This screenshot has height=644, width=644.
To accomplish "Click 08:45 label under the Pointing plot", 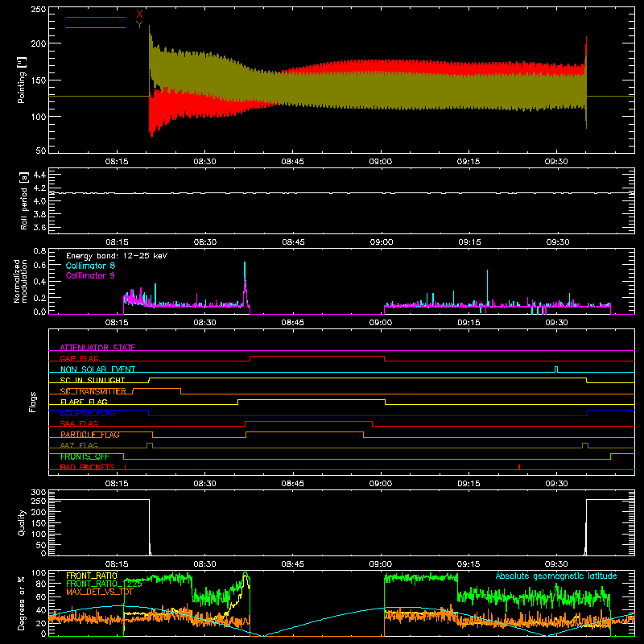I will [292, 162].
